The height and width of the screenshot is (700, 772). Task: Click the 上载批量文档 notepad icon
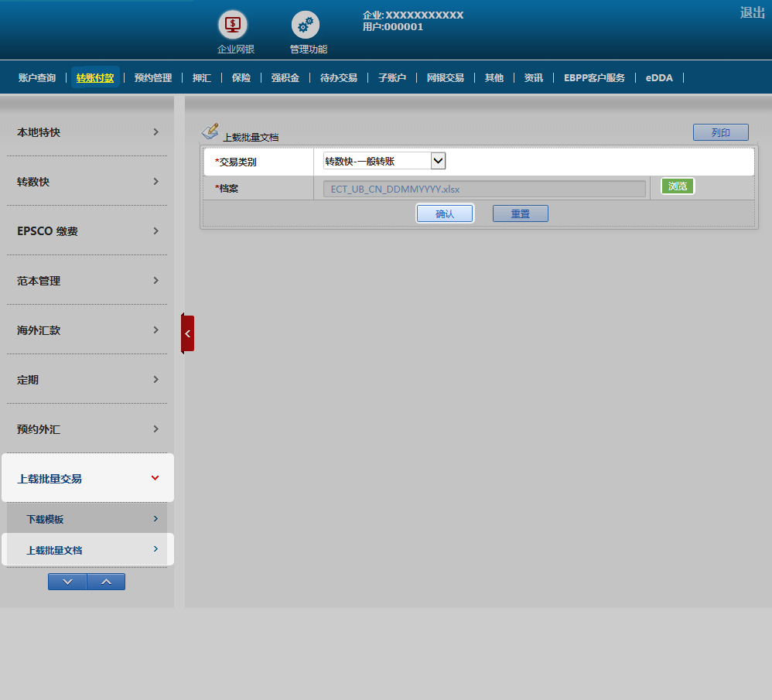(x=210, y=131)
